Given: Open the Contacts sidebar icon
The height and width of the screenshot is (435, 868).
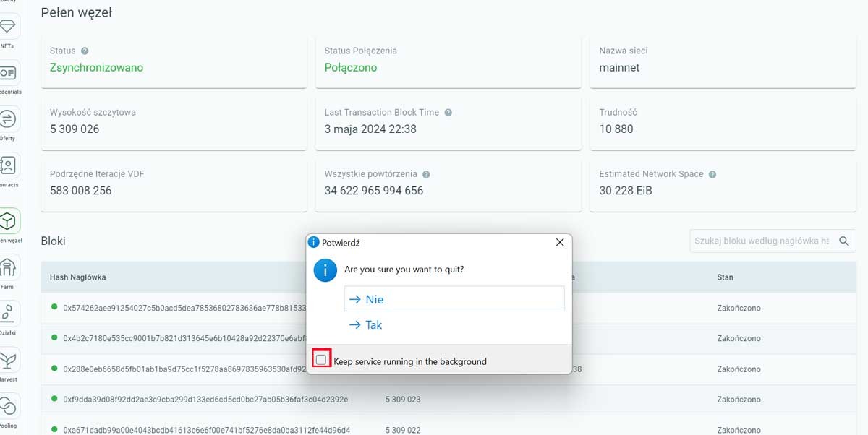Looking at the screenshot, I should click(8, 166).
